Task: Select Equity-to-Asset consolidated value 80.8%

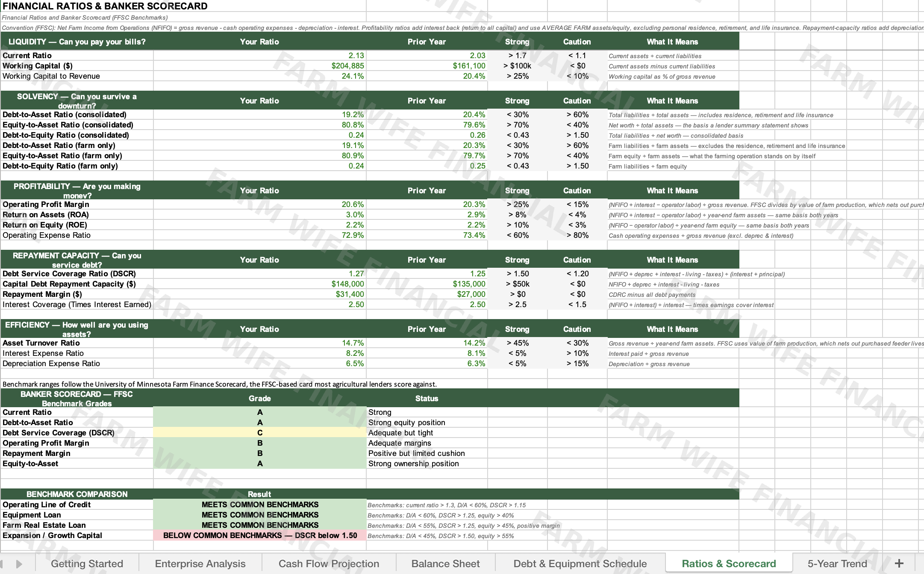Action: pyautogui.click(x=259, y=125)
